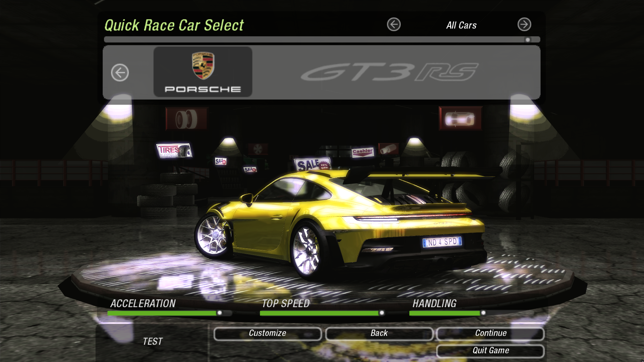Click the All Cars category label

point(461,25)
